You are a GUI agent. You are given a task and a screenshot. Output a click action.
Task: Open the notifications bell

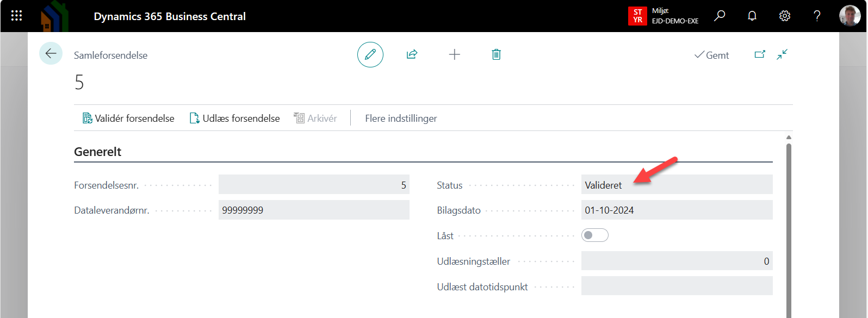[752, 16]
